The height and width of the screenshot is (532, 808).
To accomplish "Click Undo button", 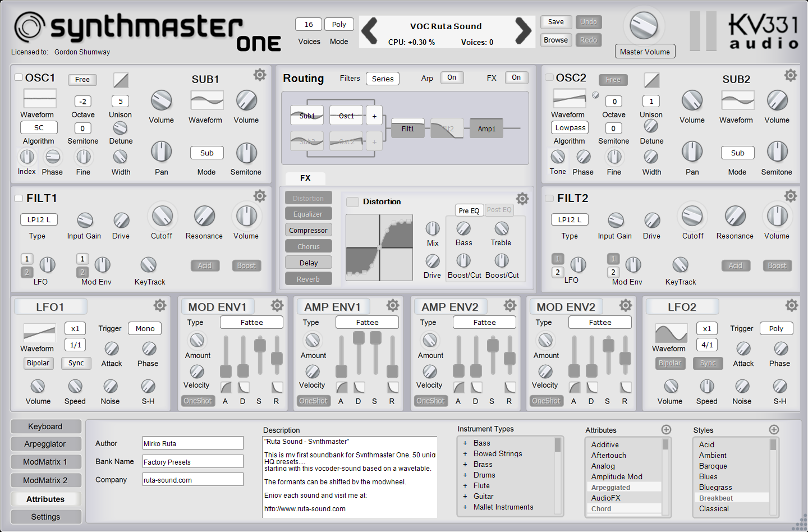I will [x=589, y=22].
